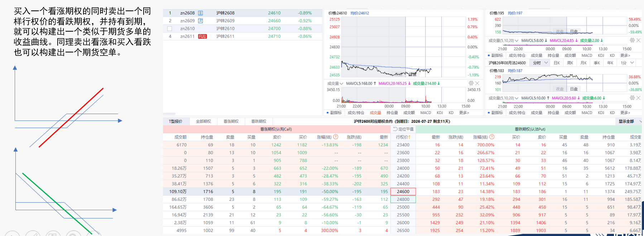Viewport: 644px width, 236px height.
Task: Click put-side 持仓量 column header
Action: [609, 137]
